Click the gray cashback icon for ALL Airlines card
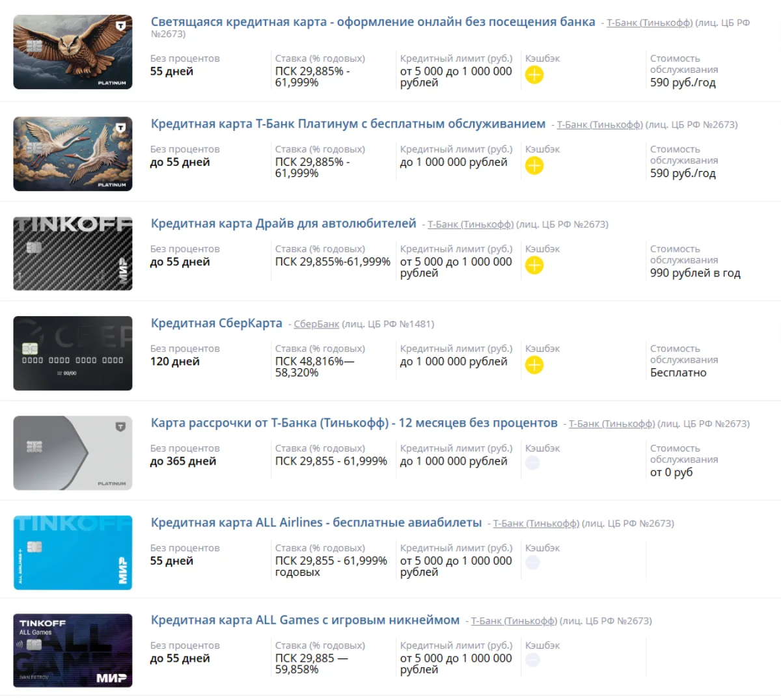Image resolution: width=781 pixels, height=700 pixels. (532, 563)
